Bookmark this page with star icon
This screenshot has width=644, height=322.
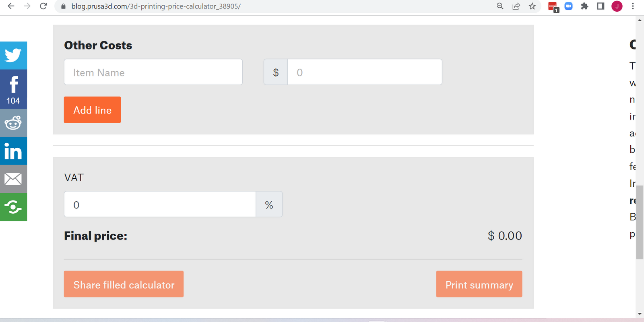click(x=532, y=6)
